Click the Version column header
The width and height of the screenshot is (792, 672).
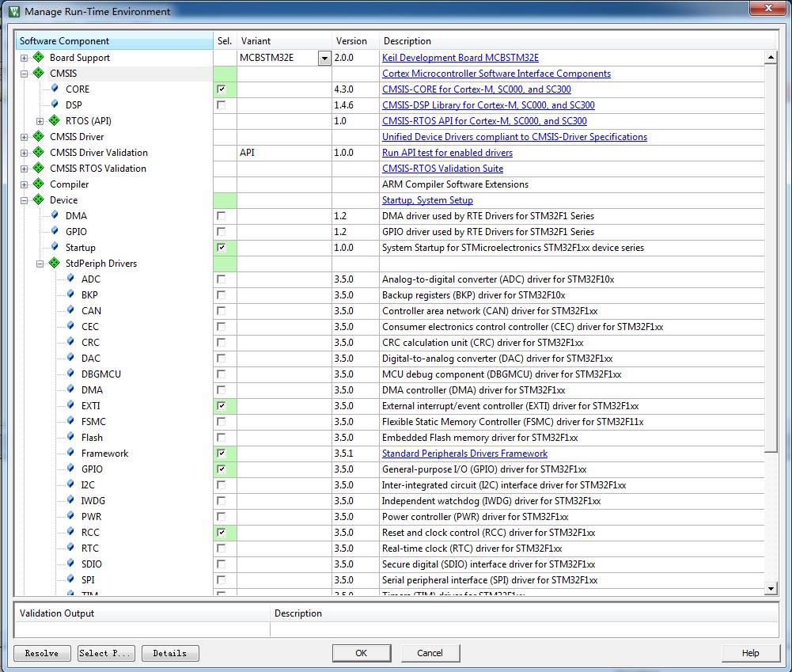tap(355, 41)
